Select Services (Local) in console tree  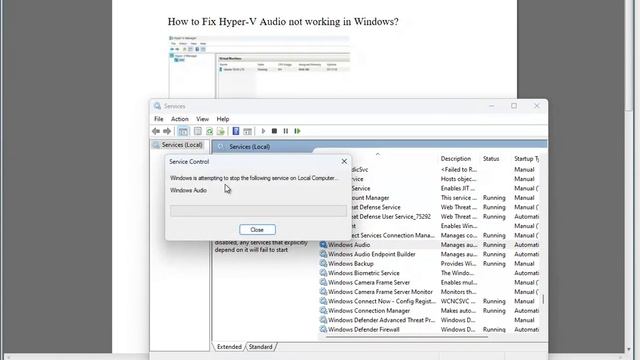click(x=178, y=145)
